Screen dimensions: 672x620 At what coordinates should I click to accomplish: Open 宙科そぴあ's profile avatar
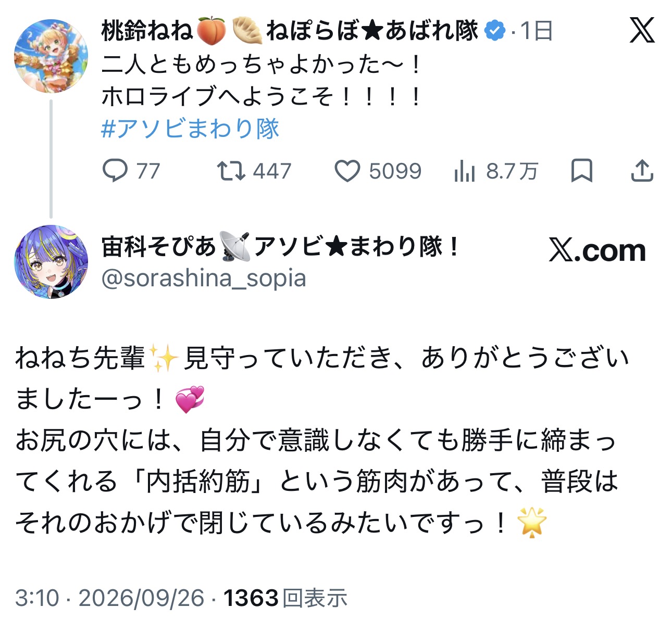pyautogui.click(x=51, y=261)
